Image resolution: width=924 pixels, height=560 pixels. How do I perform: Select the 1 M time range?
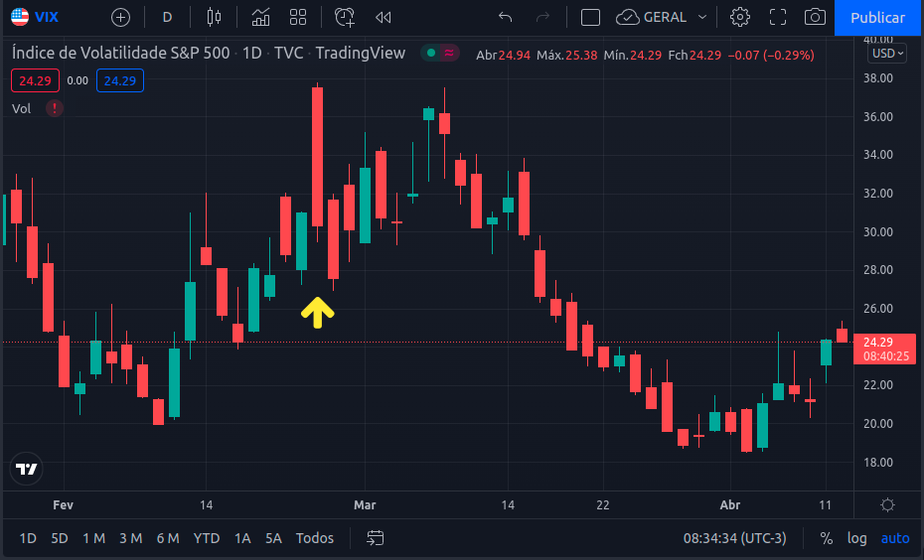tap(93, 538)
